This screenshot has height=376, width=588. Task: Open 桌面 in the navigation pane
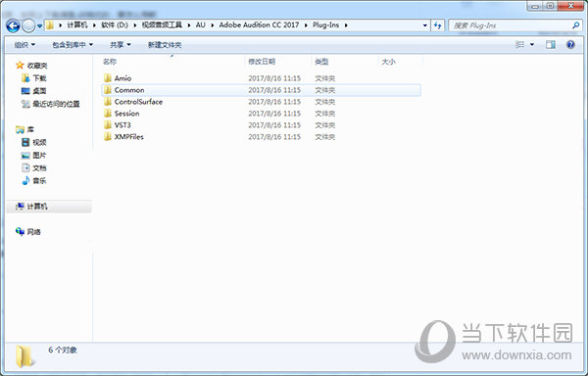point(39,91)
